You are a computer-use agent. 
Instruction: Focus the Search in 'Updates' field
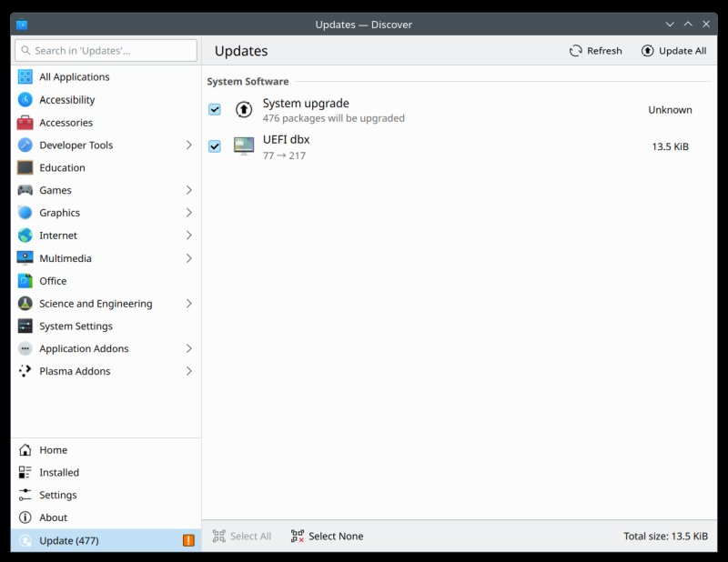pyautogui.click(x=106, y=51)
